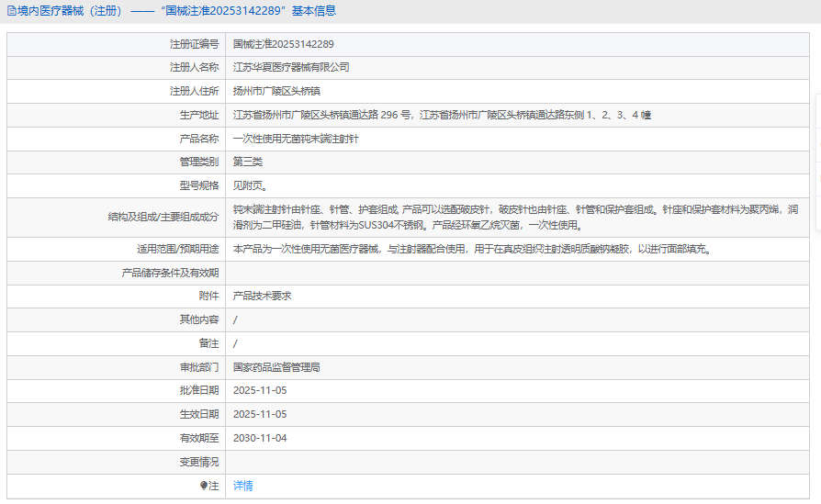Screen dimensions: 821x504
Task: Click the 产品技术要求 attachment text
Action: (x=262, y=296)
